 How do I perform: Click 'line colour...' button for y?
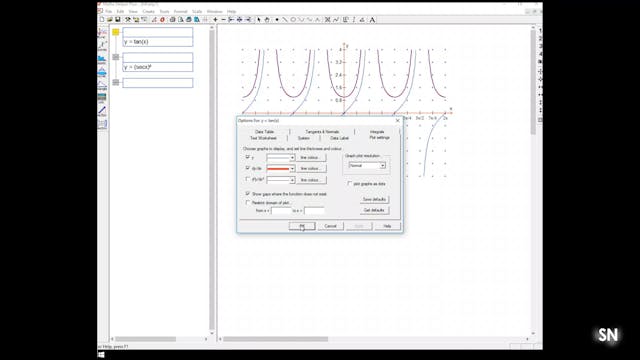click(x=311, y=158)
